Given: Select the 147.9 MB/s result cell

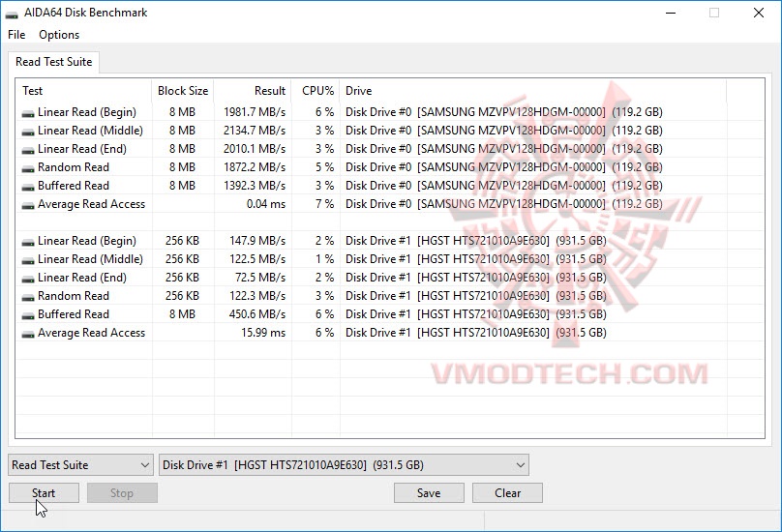Looking at the screenshot, I should pos(257,240).
